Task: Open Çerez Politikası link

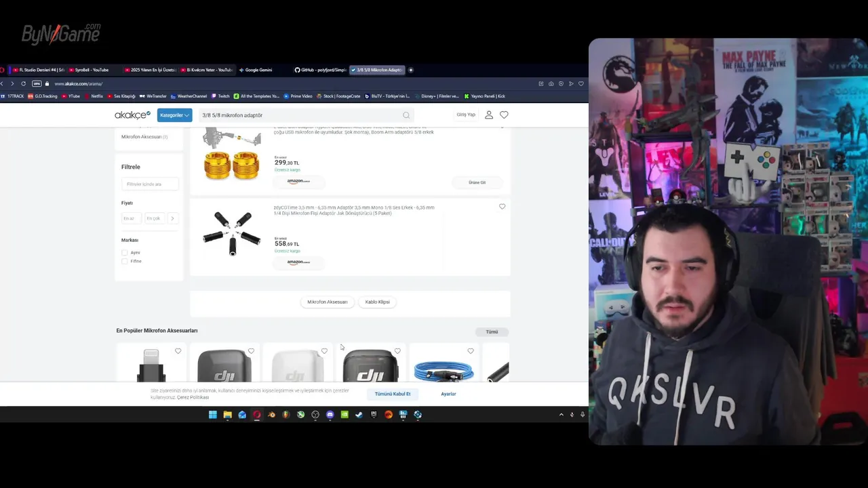Action: click(193, 397)
